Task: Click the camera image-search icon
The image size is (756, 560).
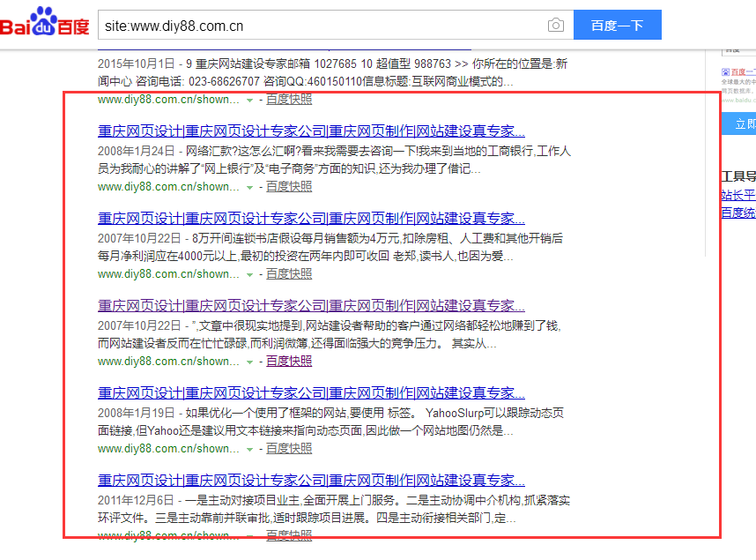Action: pyautogui.click(x=555, y=25)
